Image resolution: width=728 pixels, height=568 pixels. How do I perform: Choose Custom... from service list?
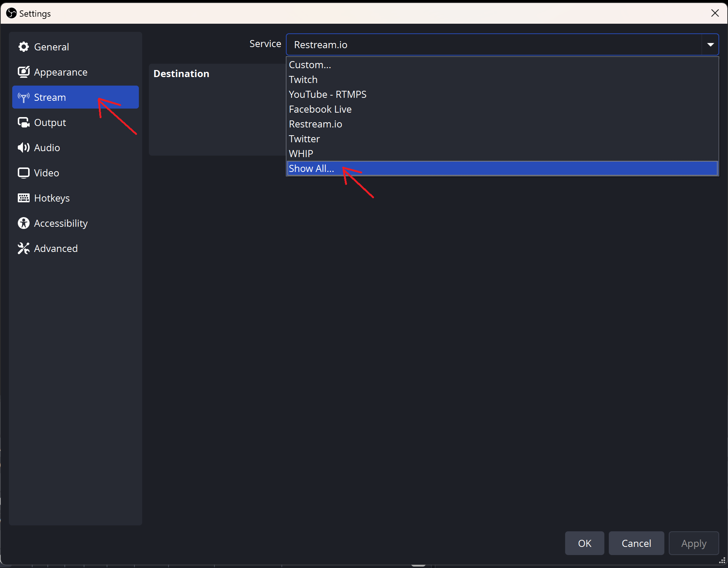(502, 65)
